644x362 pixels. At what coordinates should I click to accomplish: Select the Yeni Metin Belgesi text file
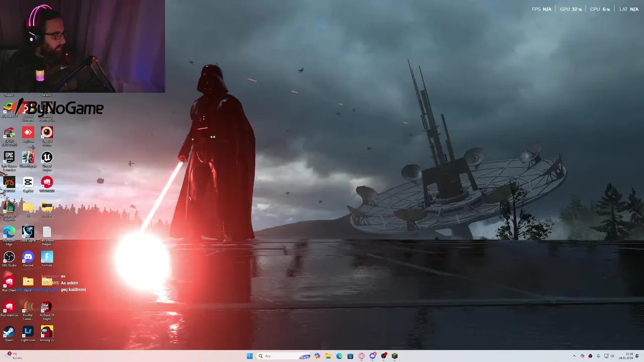pyautogui.click(x=47, y=235)
